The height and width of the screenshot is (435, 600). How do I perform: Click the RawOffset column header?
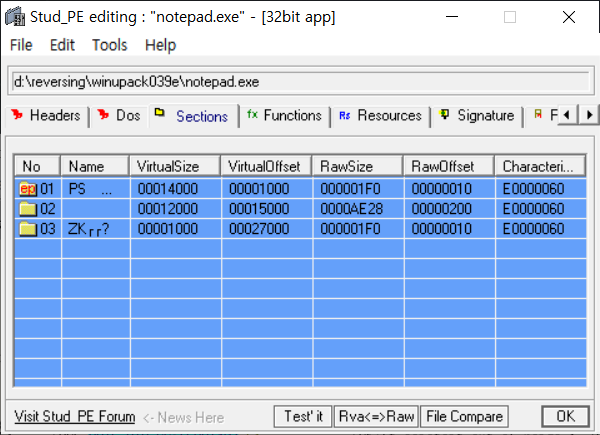coord(449,166)
